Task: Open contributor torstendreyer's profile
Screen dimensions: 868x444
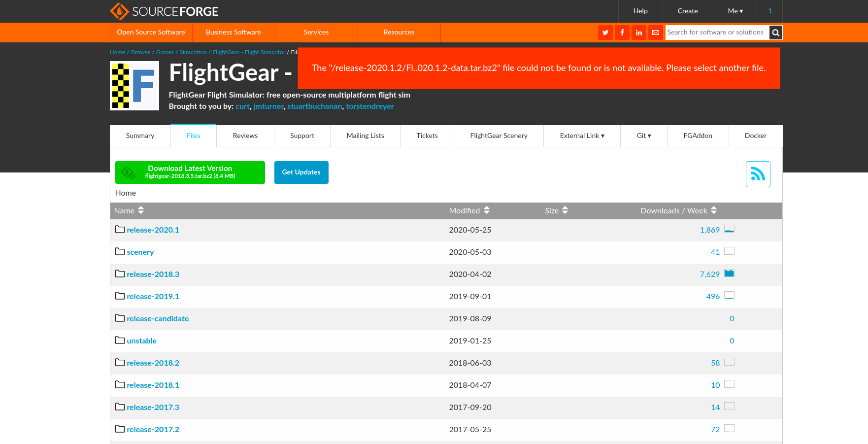Action: click(370, 106)
